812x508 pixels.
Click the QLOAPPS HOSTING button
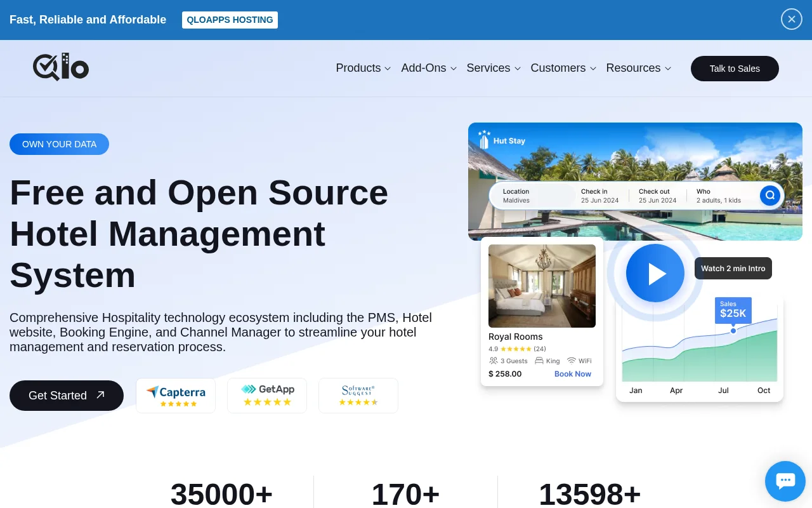tap(230, 20)
